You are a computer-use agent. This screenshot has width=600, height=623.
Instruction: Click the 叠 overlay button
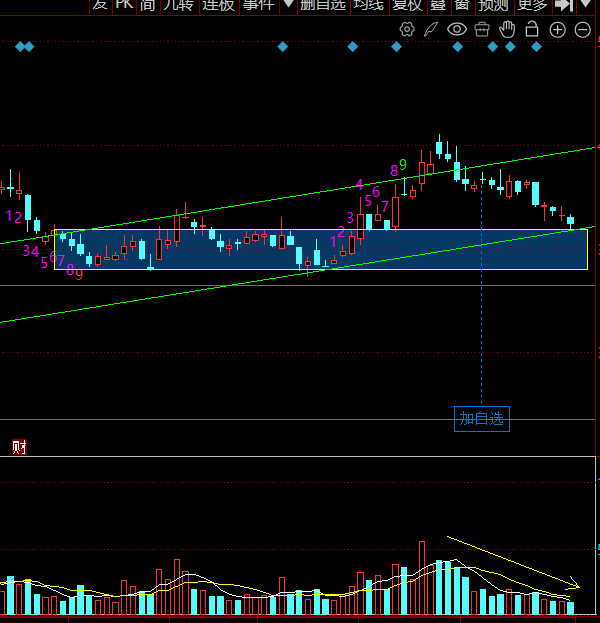(438, 6)
